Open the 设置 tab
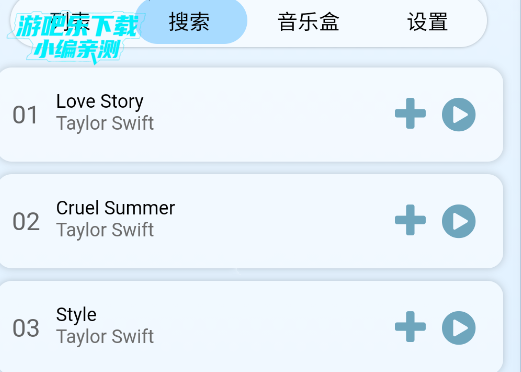The height and width of the screenshot is (372, 521). tap(427, 22)
